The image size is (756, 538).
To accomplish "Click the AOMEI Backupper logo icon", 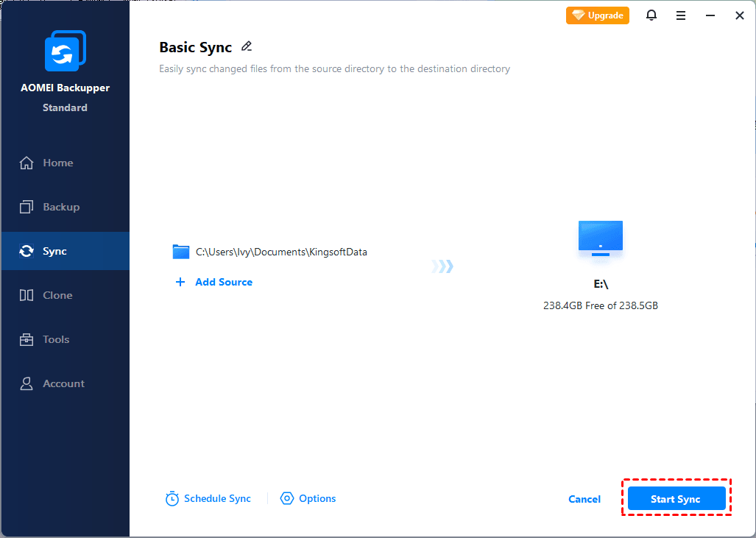I will pos(65,51).
